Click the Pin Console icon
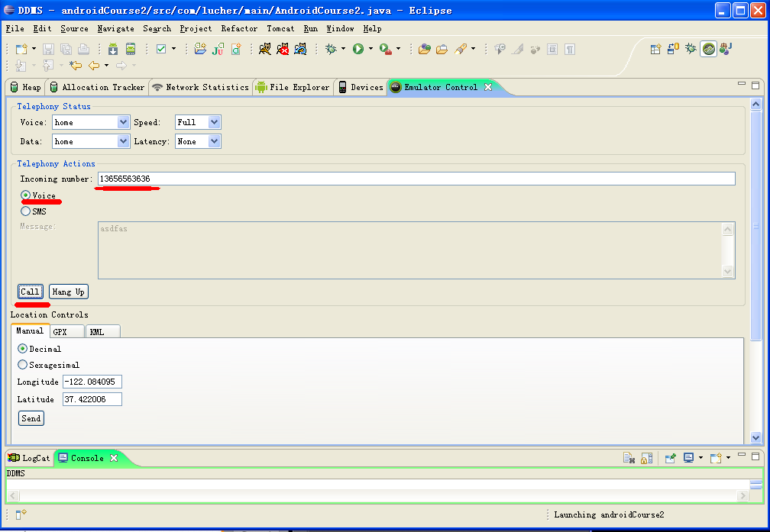The image size is (770, 532). [671, 458]
